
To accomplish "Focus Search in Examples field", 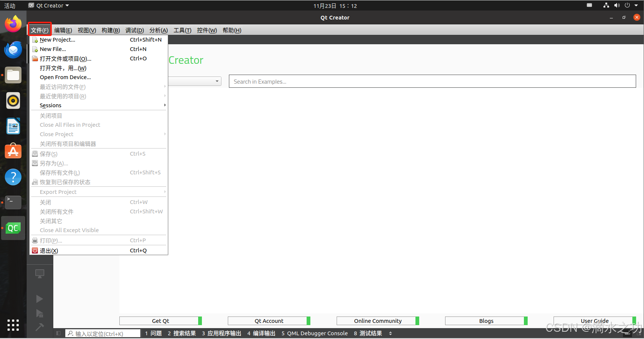I will click(x=432, y=81).
